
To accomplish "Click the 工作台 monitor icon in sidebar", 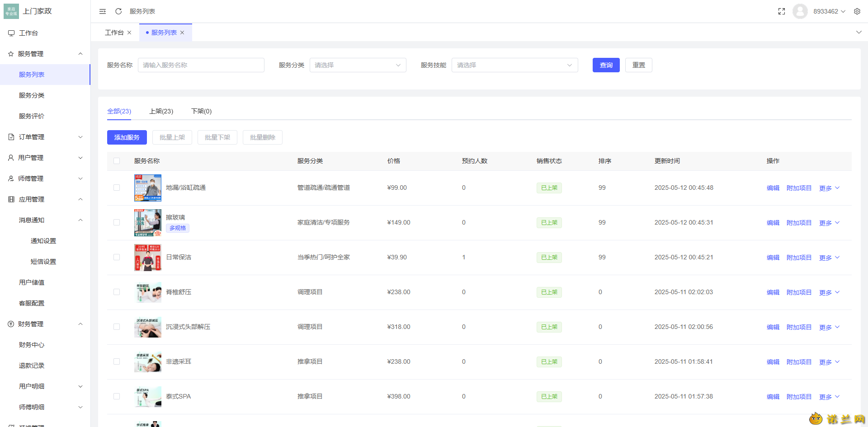I will click(11, 33).
